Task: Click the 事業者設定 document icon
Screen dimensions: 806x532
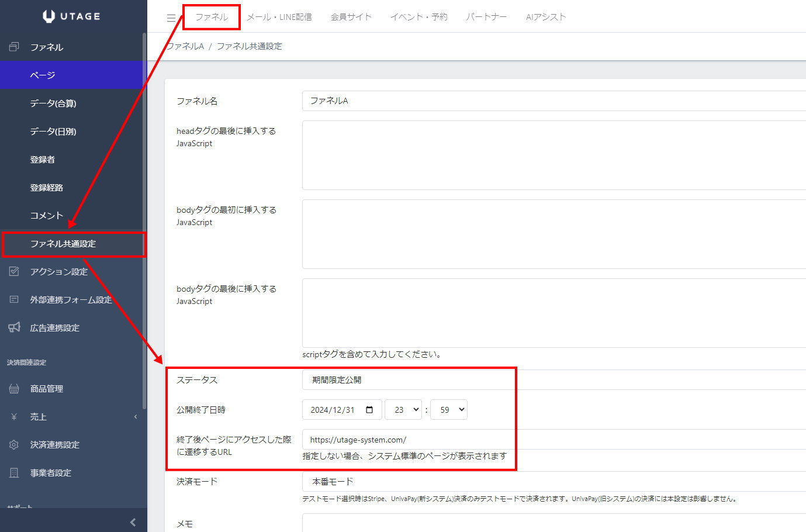Action: [13, 472]
